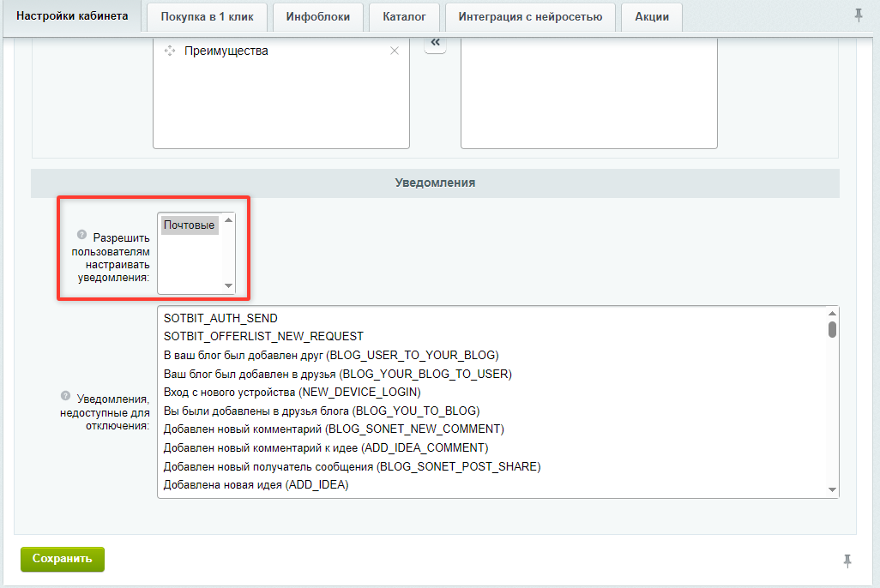Open the Интеграция с нейросетью tab
This screenshot has height=588, width=880.
pyautogui.click(x=530, y=17)
